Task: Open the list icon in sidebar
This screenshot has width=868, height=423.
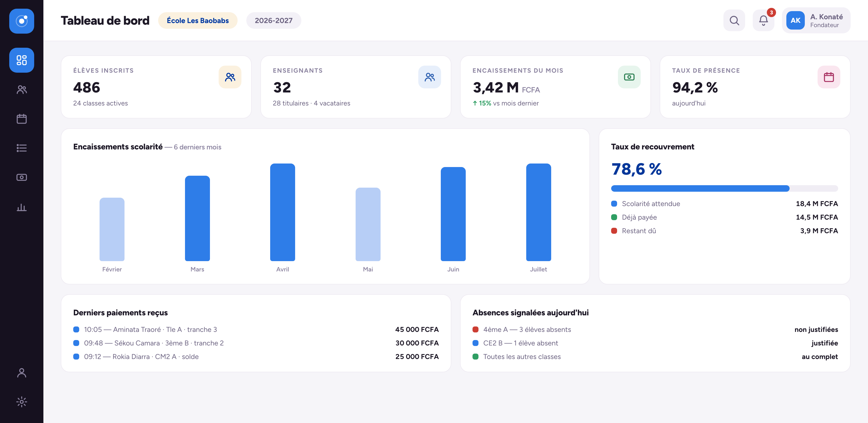Action: click(x=22, y=148)
